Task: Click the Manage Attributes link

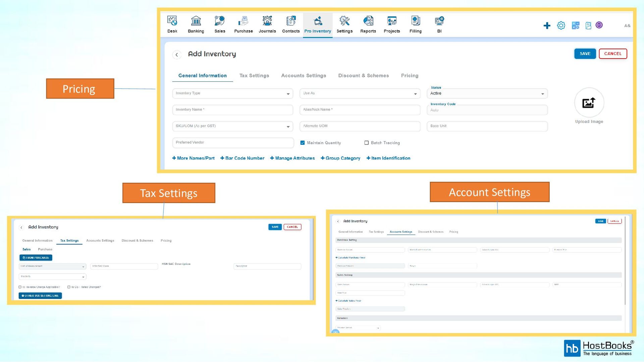Action: click(292, 158)
